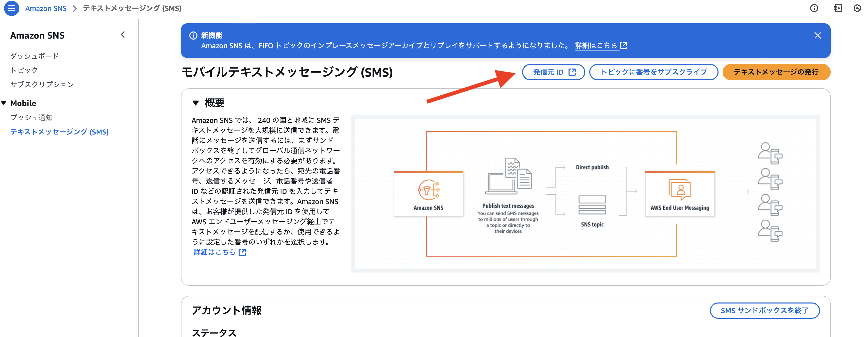Dismiss the new feature notification banner
The height and width of the screenshot is (337, 868).
pos(817,35)
